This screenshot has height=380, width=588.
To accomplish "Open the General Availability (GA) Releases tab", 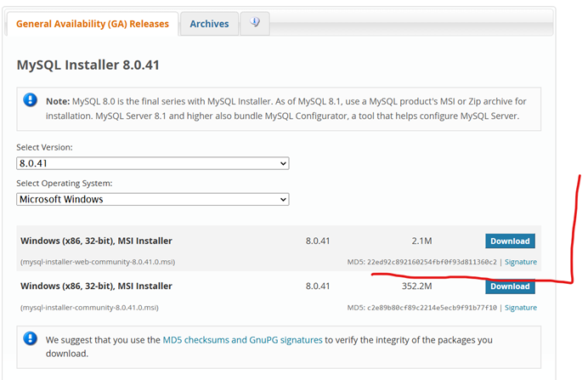I will coord(93,24).
